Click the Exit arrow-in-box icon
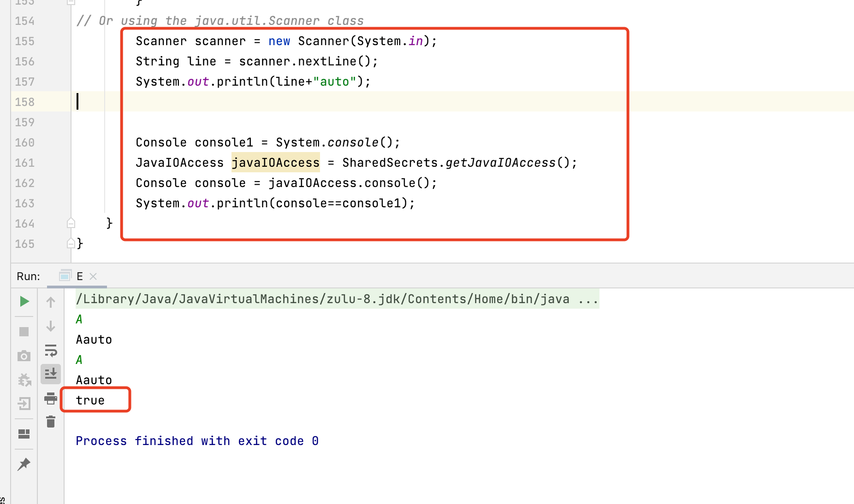 24,404
